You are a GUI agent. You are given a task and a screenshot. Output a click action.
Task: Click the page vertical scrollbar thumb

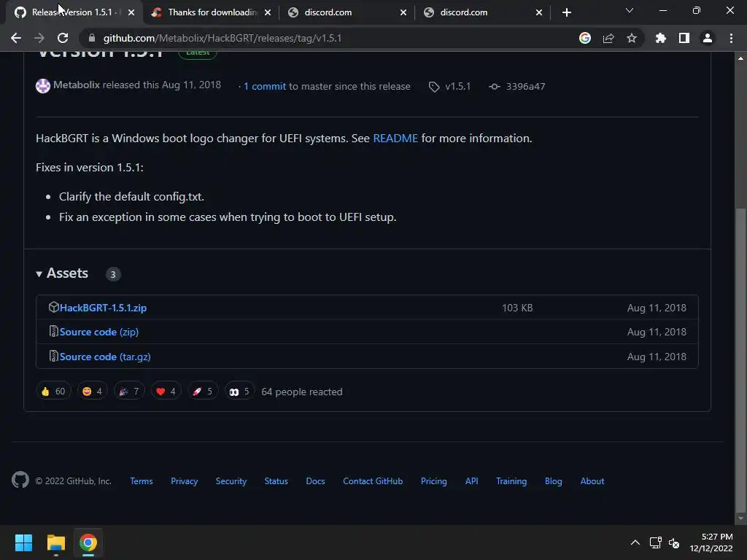click(x=740, y=359)
